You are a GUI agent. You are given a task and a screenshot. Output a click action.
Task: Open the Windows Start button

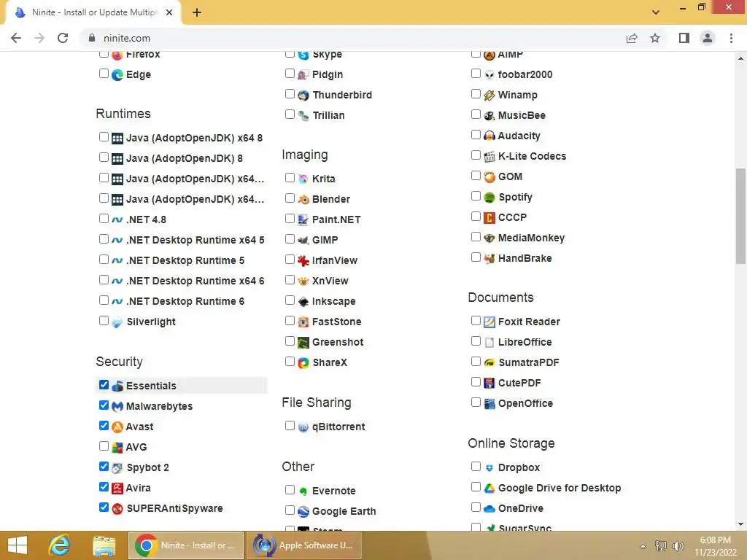click(x=18, y=545)
